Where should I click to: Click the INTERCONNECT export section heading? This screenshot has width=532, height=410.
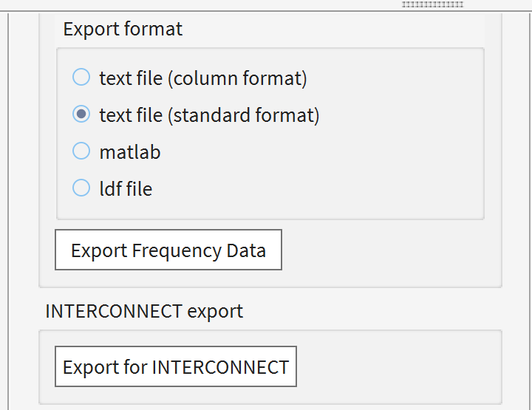coord(144,311)
